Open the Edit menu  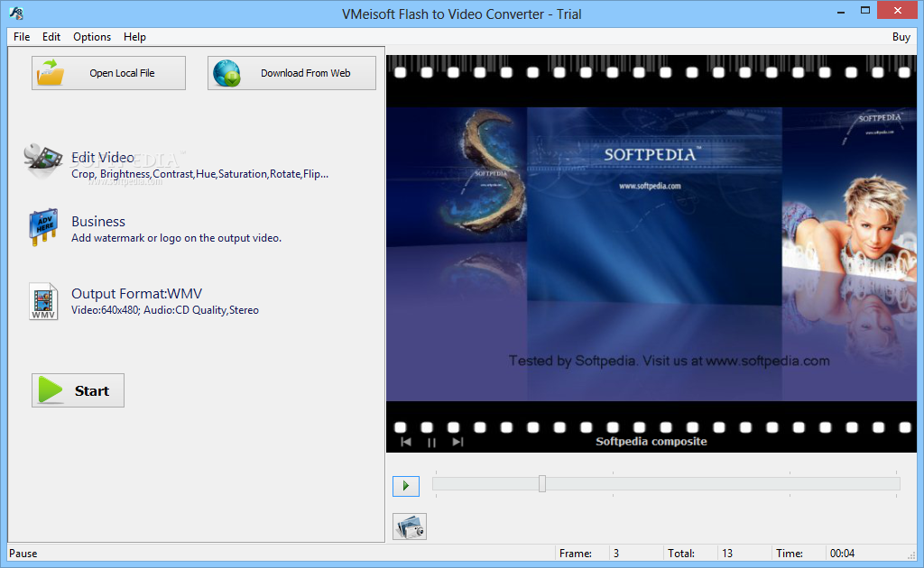[51, 36]
